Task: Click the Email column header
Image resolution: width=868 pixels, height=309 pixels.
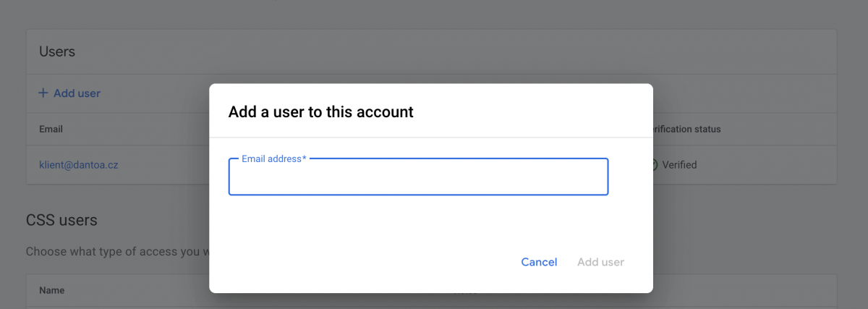Action: (x=51, y=130)
